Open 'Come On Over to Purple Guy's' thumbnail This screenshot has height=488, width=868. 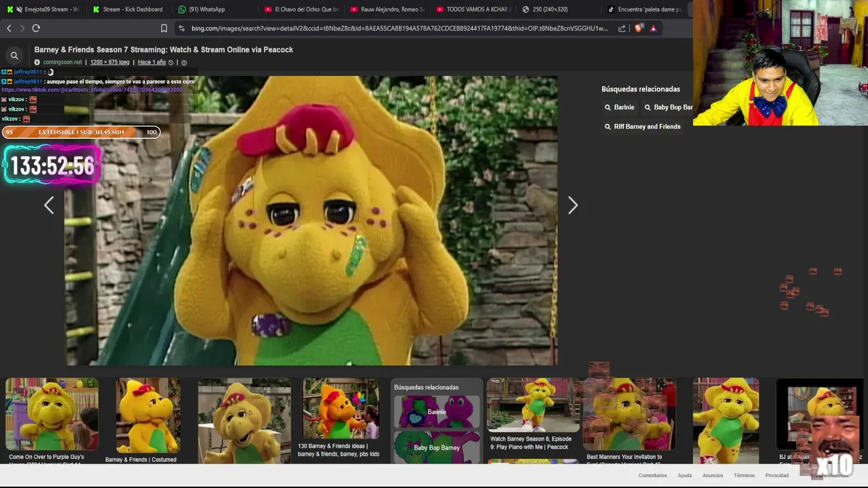pos(52,415)
